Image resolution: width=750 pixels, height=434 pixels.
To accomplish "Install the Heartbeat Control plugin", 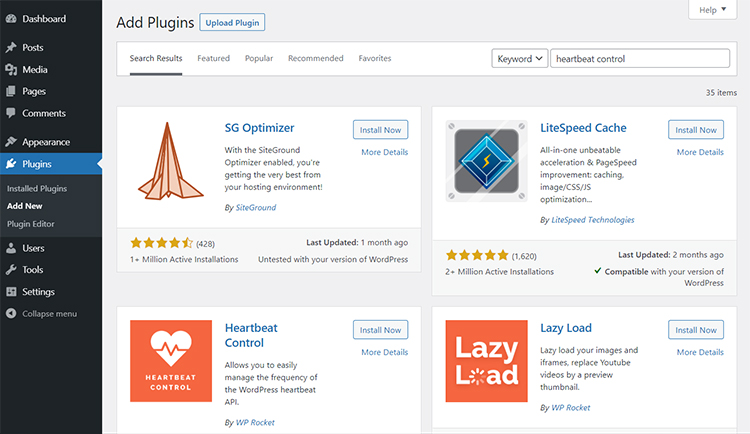I will pyautogui.click(x=380, y=330).
